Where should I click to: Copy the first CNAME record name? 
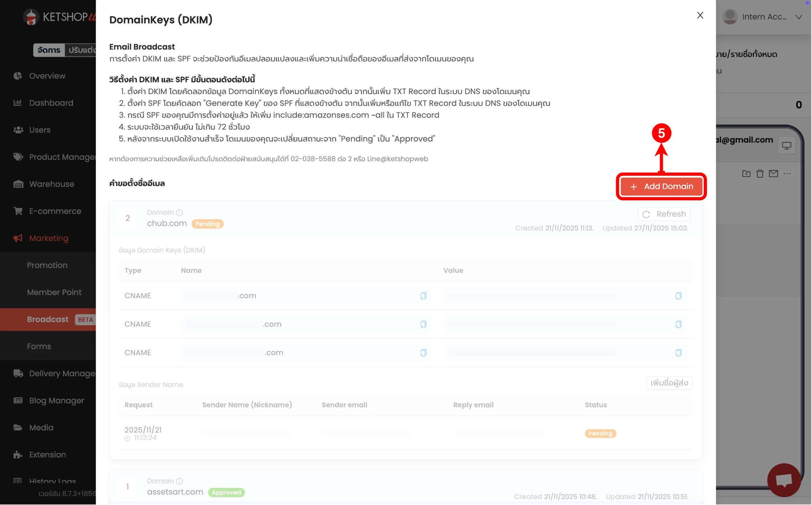point(423,296)
